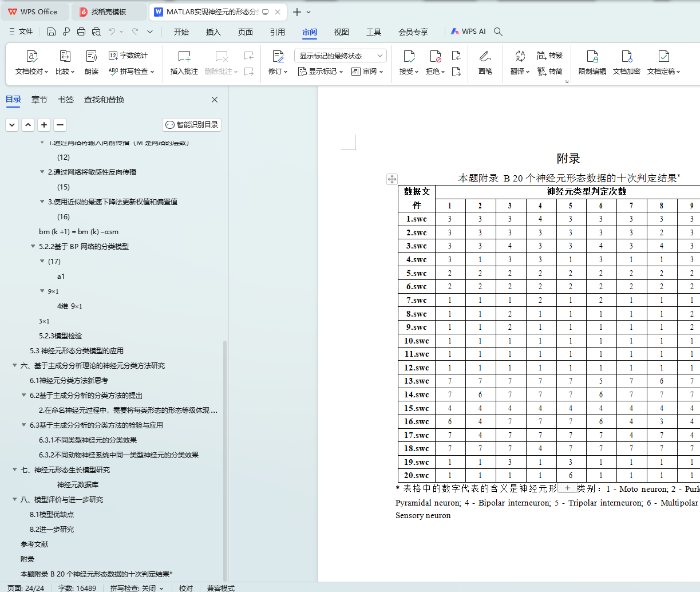The width and height of the screenshot is (700, 592).
Task: Switch to the 插入 ribbon tab
Action: (213, 32)
